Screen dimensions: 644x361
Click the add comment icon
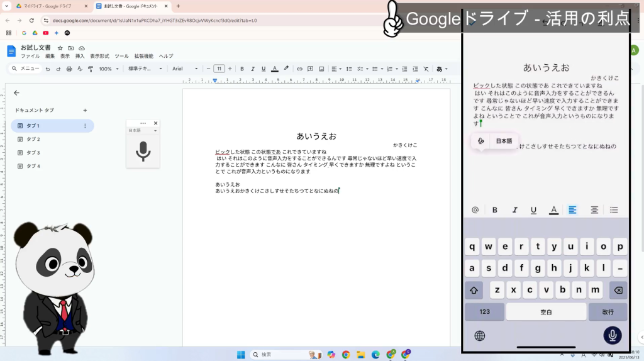(x=311, y=69)
